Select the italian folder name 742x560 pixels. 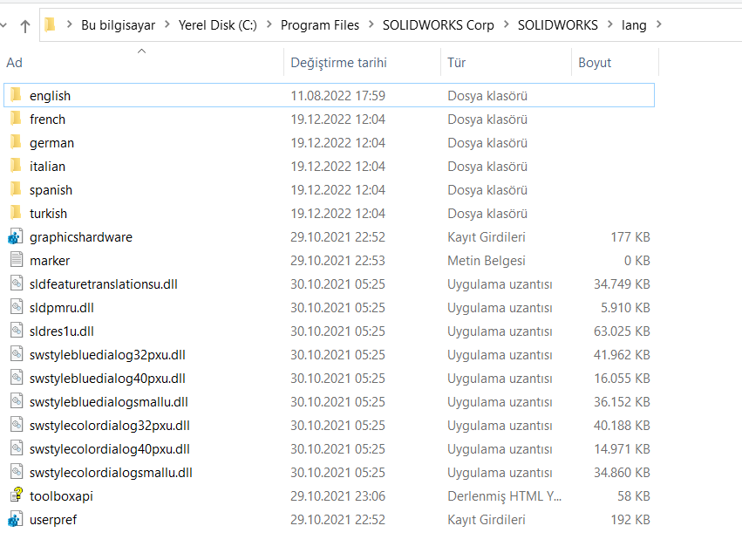click(47, 167)
